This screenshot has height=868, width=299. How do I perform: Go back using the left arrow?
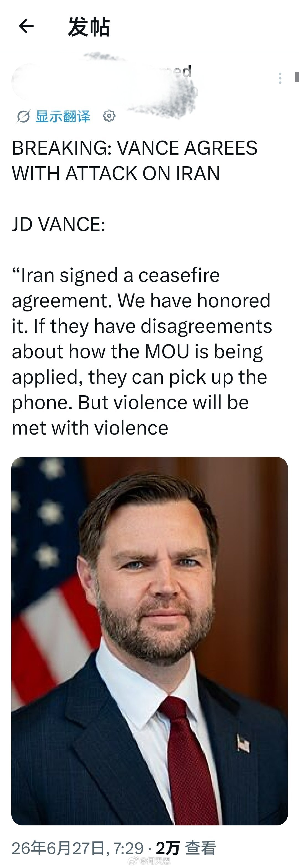click(26, 26)
